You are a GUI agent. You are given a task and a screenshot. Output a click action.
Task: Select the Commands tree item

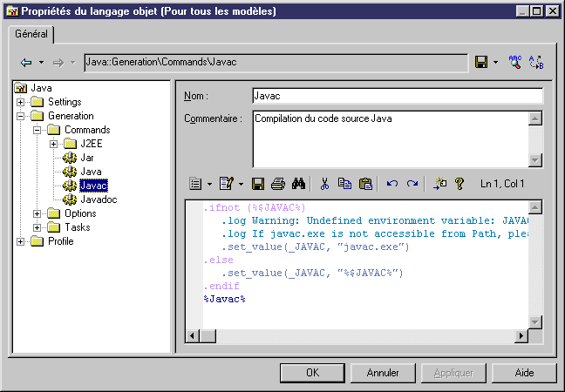87,130
